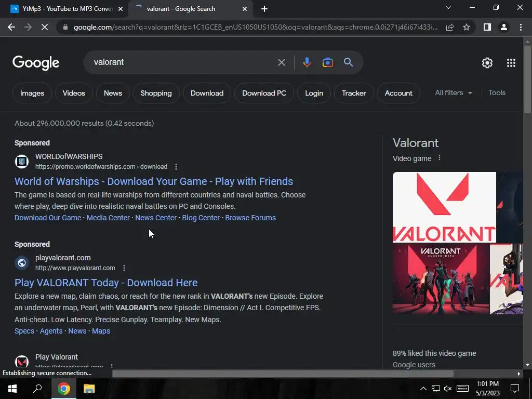The width and height of the screenshot is (532, 399).
Task: Unmute using the taskbar speaker icon
Action: 448,389
